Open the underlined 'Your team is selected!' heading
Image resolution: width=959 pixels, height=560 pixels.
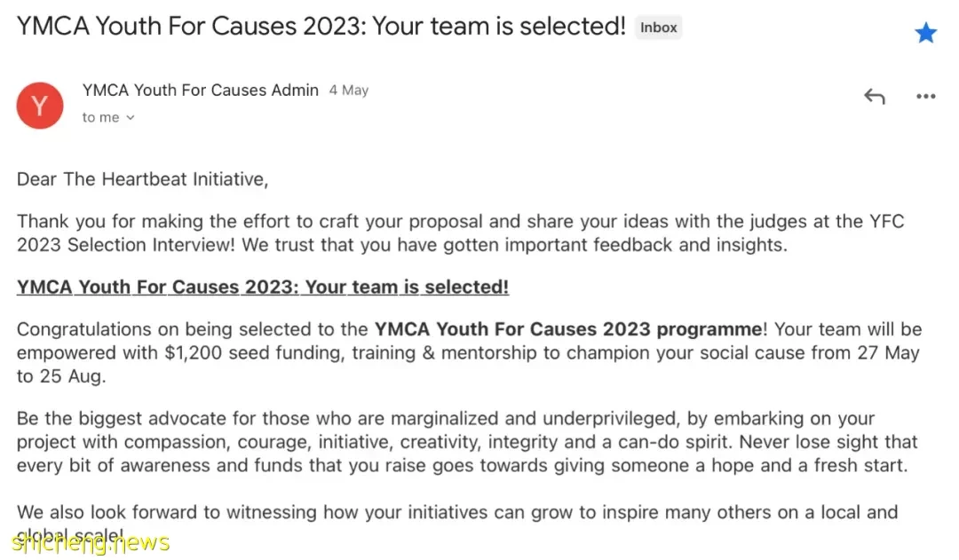pyautogui.click(x=262, y=287)
